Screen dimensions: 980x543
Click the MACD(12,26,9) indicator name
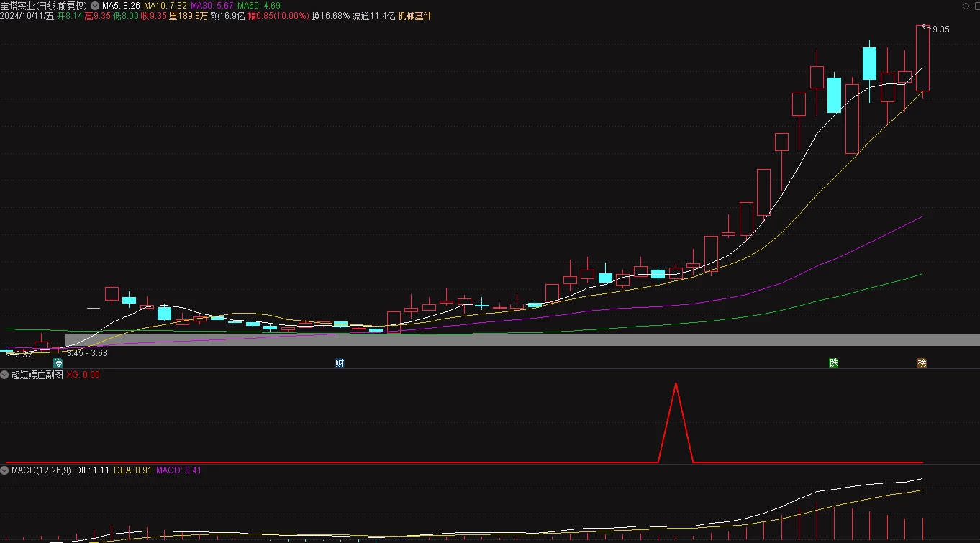click(x=41, y=470)
